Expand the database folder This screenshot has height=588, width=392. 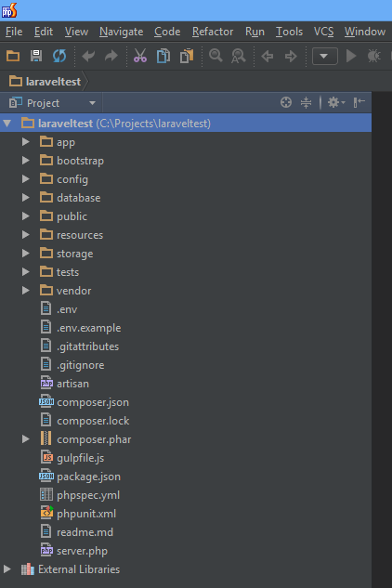26,197
